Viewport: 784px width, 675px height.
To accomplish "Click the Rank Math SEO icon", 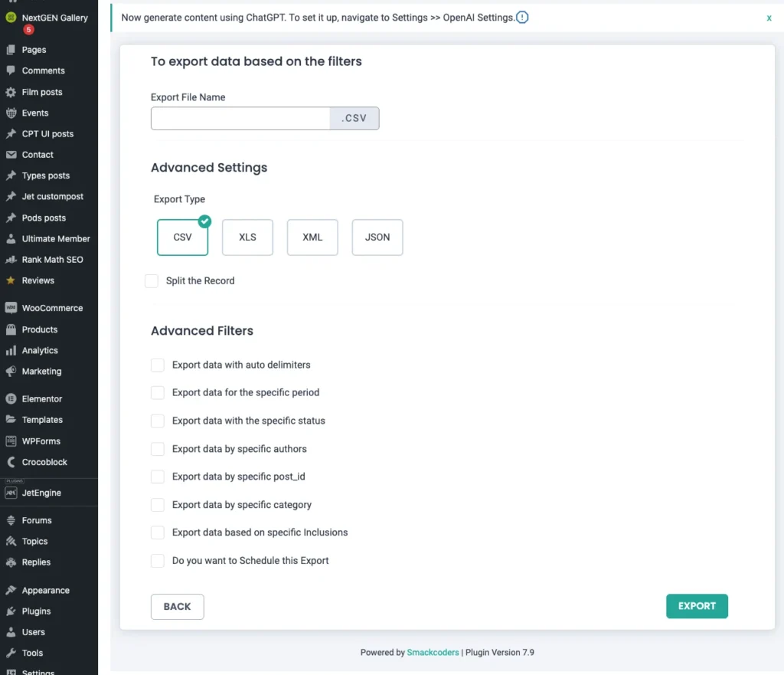I will coord(11,260).
